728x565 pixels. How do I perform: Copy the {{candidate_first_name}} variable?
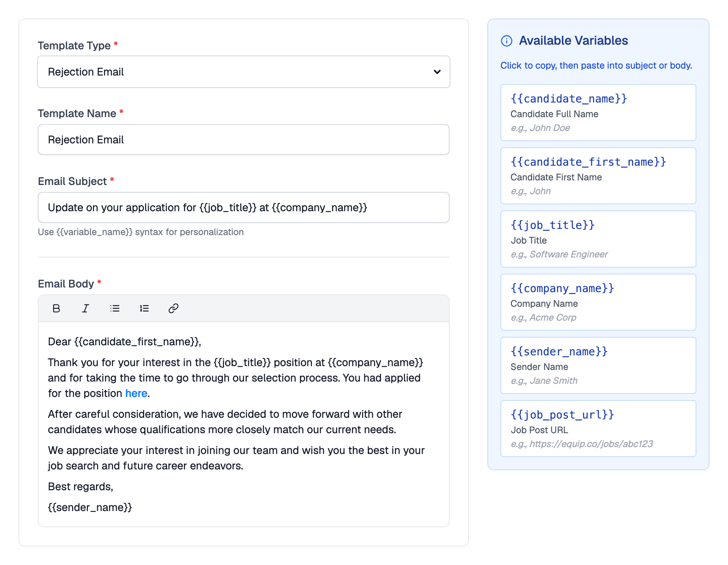tap(598, 176)
